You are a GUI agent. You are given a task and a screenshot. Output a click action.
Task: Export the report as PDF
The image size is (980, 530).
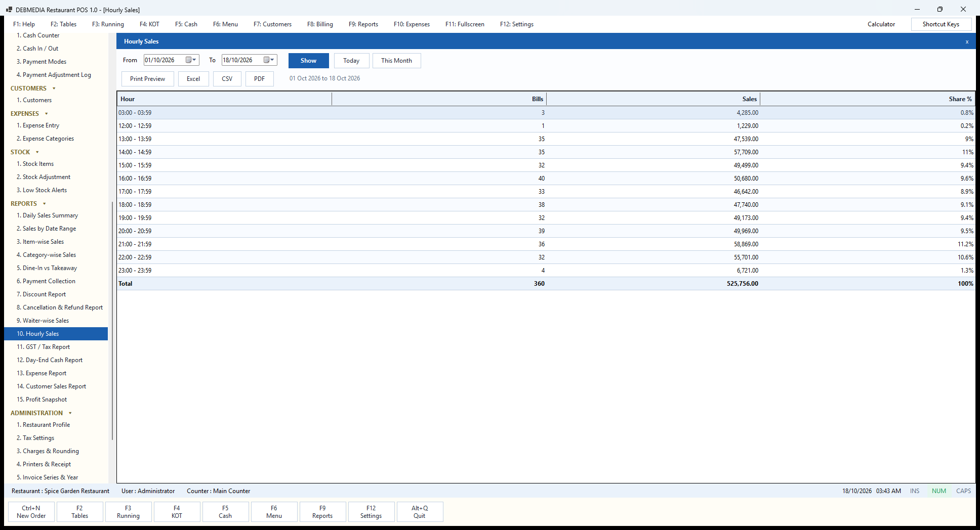260,79
